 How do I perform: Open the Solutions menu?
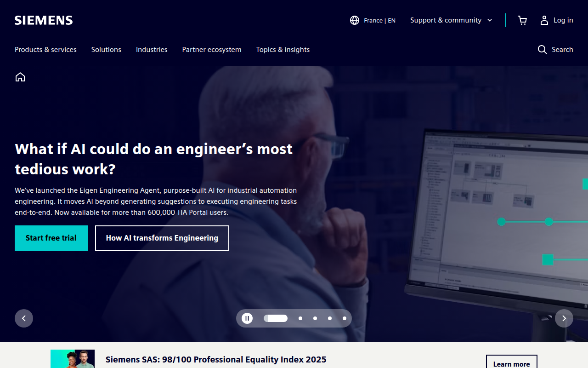point(106,50)
